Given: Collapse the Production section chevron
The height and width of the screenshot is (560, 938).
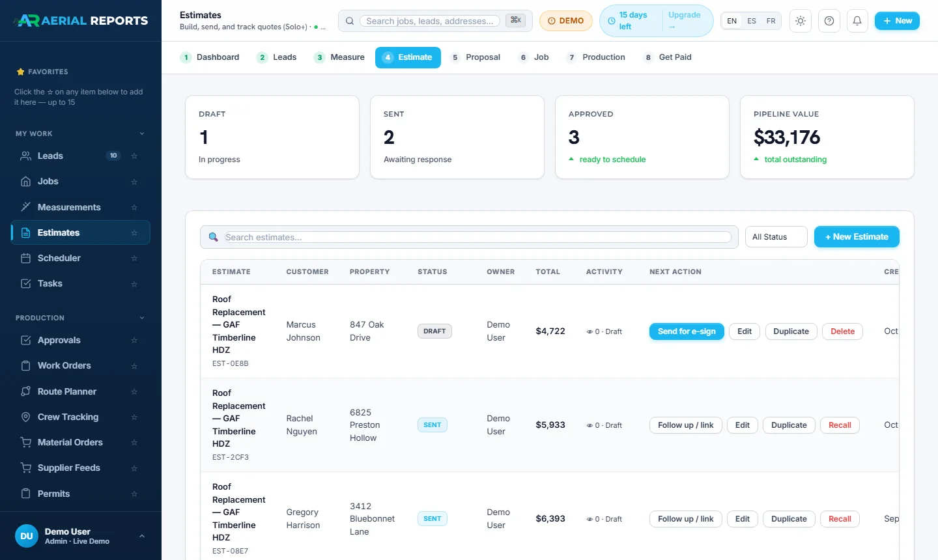Looking at the screenshot, I should (x=142, y=318).
